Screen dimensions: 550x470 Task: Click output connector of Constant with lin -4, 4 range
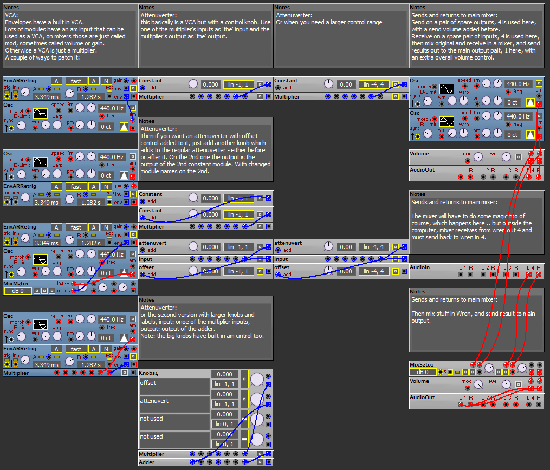click(x=404, y=85)
